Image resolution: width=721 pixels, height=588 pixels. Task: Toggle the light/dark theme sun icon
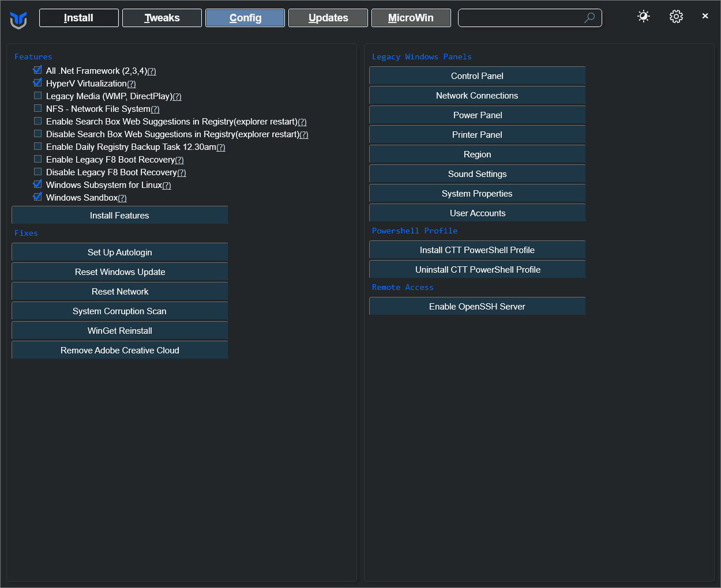click(644, 17)
